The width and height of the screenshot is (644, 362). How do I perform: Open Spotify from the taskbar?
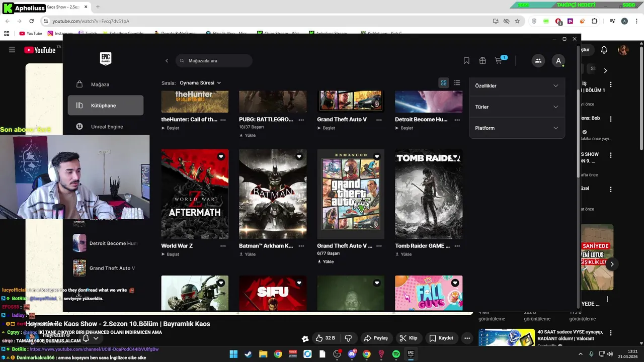[x=396, y=354]
